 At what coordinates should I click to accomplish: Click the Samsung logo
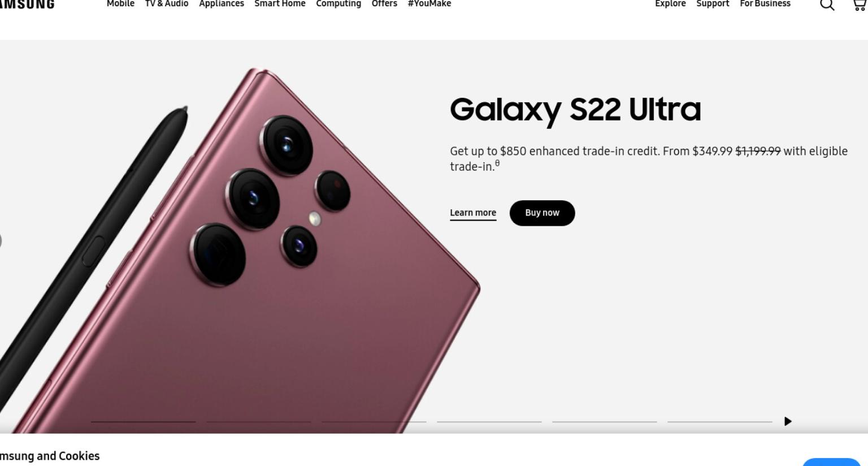(27, 4)
